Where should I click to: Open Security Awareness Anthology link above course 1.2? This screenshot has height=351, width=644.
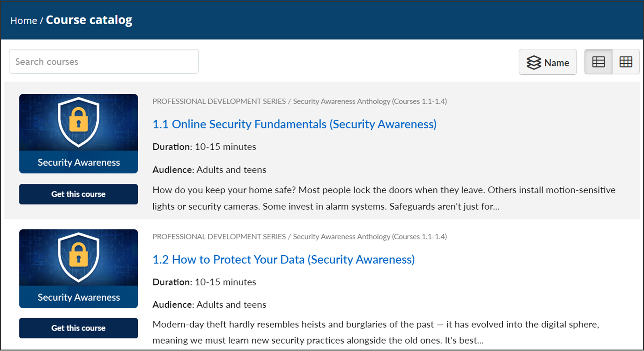pos(370,237)
